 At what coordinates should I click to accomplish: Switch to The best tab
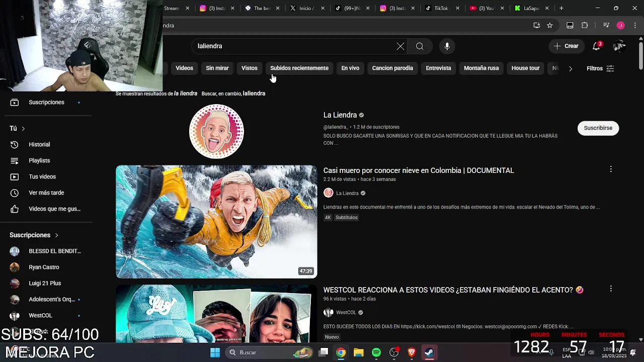pos(262,8)
